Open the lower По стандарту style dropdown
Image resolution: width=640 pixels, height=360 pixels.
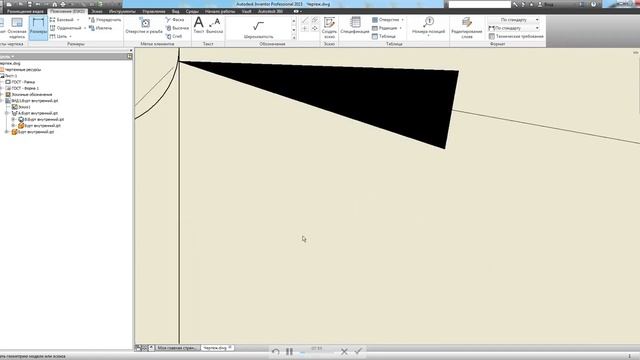point(537,28)
